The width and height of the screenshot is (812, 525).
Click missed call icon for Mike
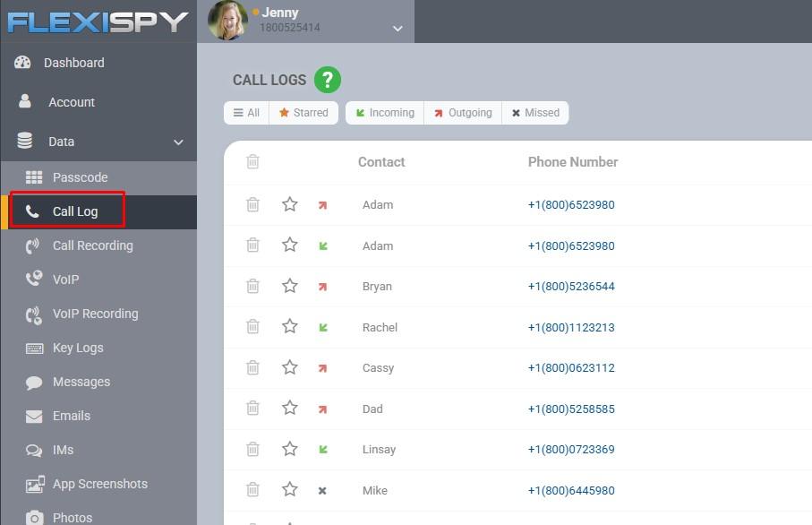(322, 491)
